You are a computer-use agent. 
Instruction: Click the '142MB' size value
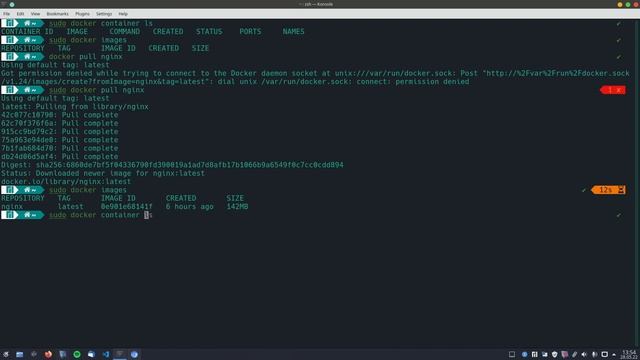point(237,207)
